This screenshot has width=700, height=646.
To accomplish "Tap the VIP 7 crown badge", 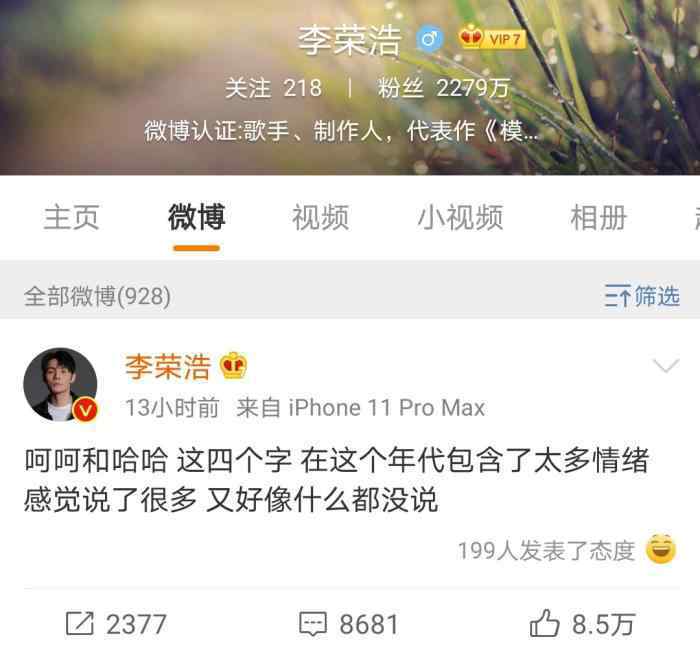I will [x=492, y=38].
